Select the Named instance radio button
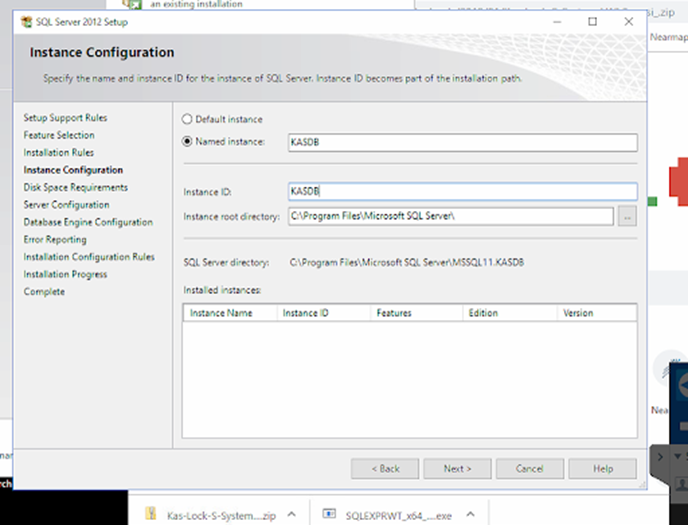This screenshot has height=525, width=688. [x=187, y=142]
